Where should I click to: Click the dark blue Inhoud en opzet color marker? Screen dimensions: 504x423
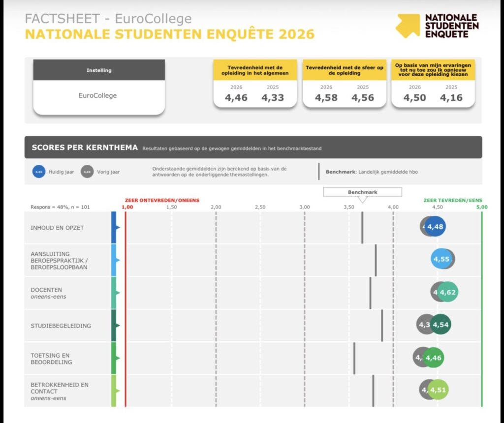click(x=114, y=227)
